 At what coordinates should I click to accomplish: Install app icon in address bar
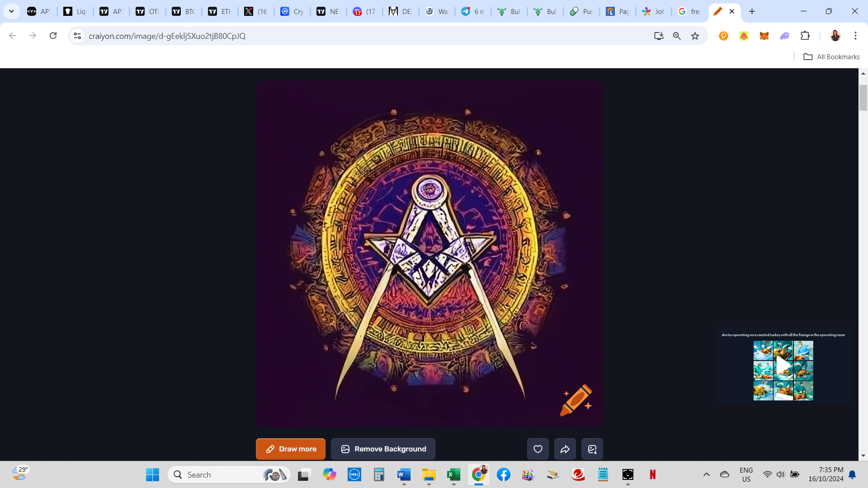pos(659,36)
